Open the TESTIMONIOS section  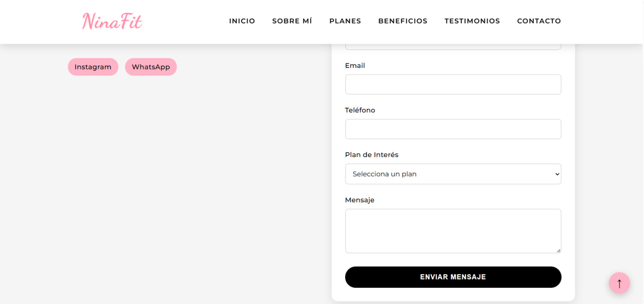(472, 21)
